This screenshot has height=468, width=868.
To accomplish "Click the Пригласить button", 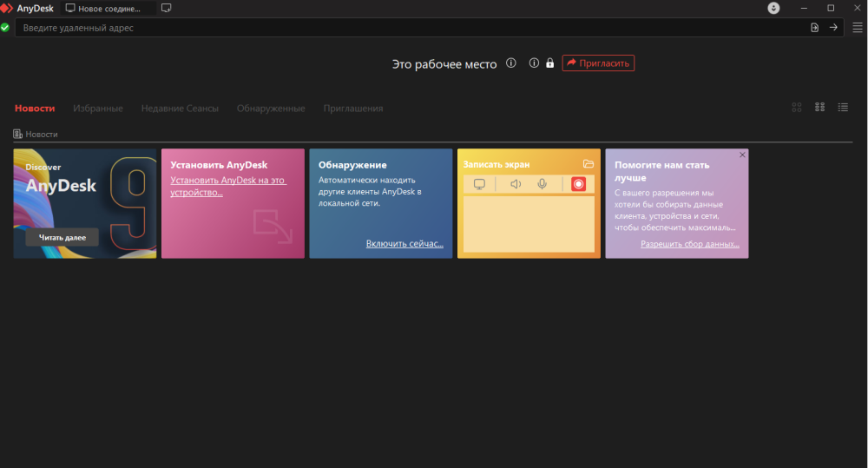I will coord(598,63).
